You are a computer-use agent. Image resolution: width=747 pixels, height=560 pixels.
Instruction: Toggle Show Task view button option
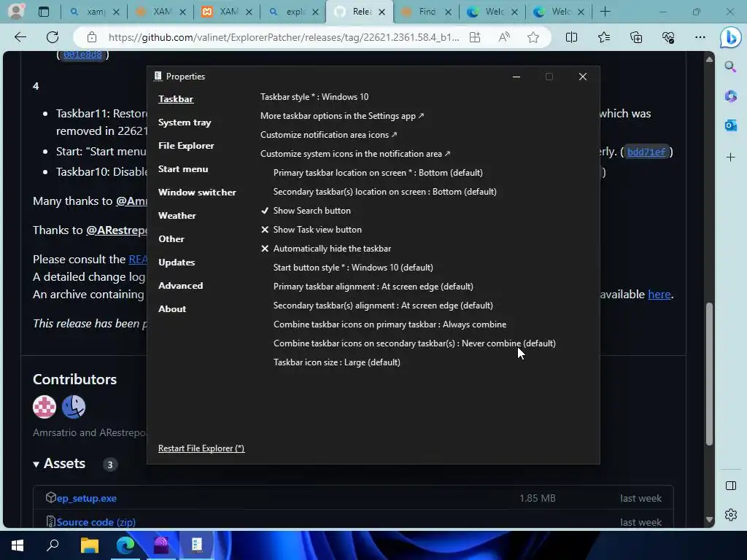[x=311, y=230]
